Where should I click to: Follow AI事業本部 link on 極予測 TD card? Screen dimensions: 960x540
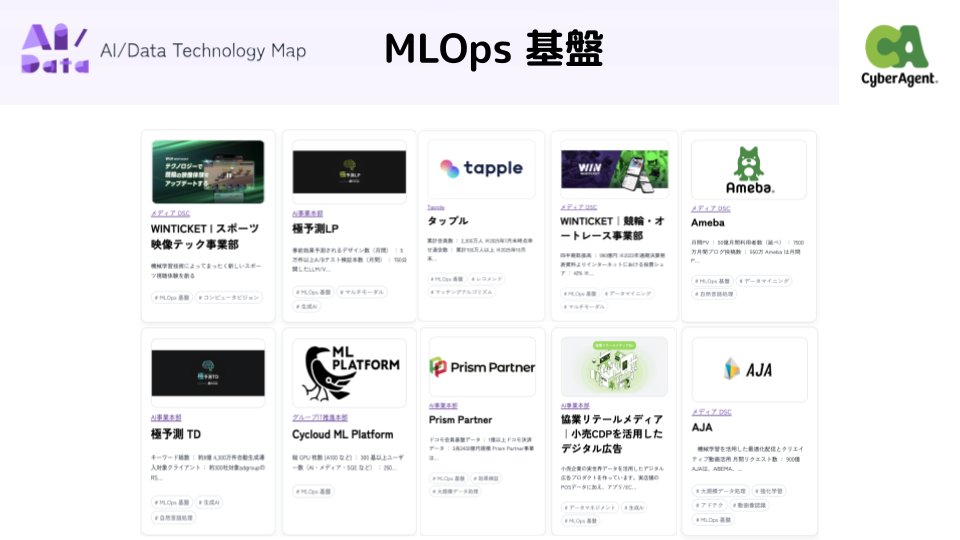[166, 418]
